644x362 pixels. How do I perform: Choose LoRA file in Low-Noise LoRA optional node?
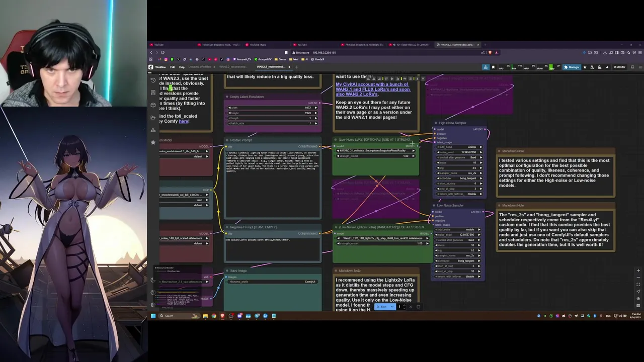[376, 151]
